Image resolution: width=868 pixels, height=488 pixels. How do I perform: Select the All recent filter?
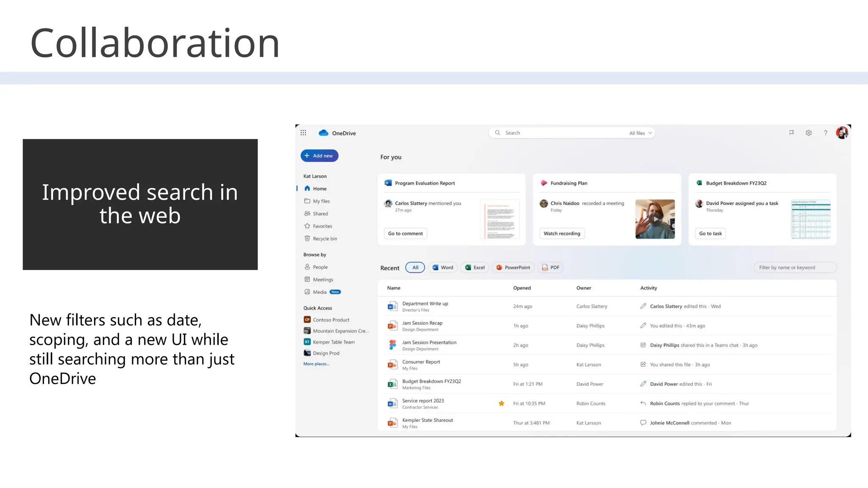(x=415, y=267)
